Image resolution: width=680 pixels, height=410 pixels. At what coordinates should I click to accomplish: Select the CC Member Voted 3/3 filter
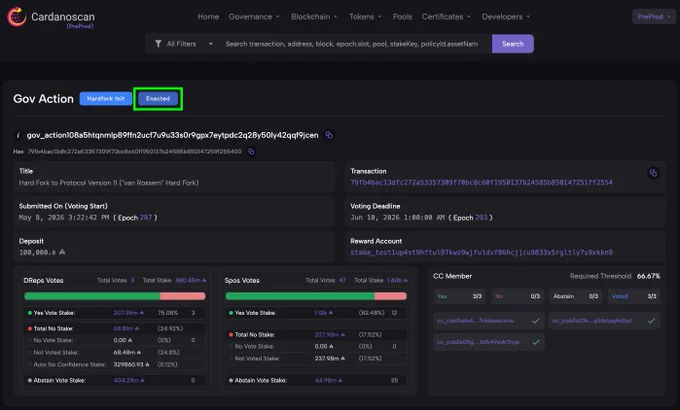tap(634, 296)
